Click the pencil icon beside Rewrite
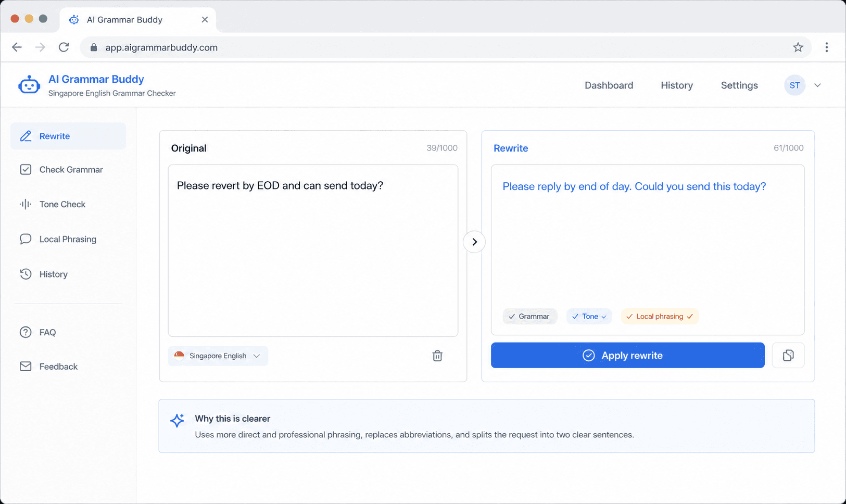 (26, 136)
